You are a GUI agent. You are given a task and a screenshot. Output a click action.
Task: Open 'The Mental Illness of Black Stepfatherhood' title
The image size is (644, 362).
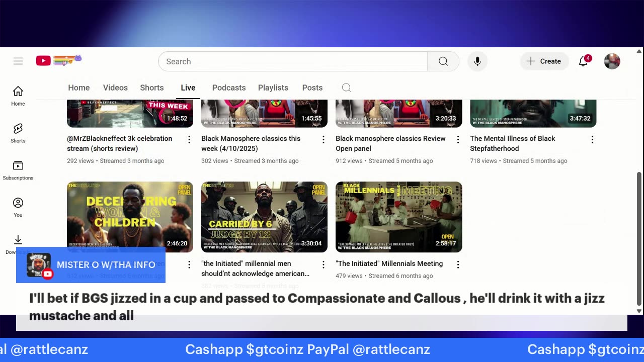click(x=513, y=143)
